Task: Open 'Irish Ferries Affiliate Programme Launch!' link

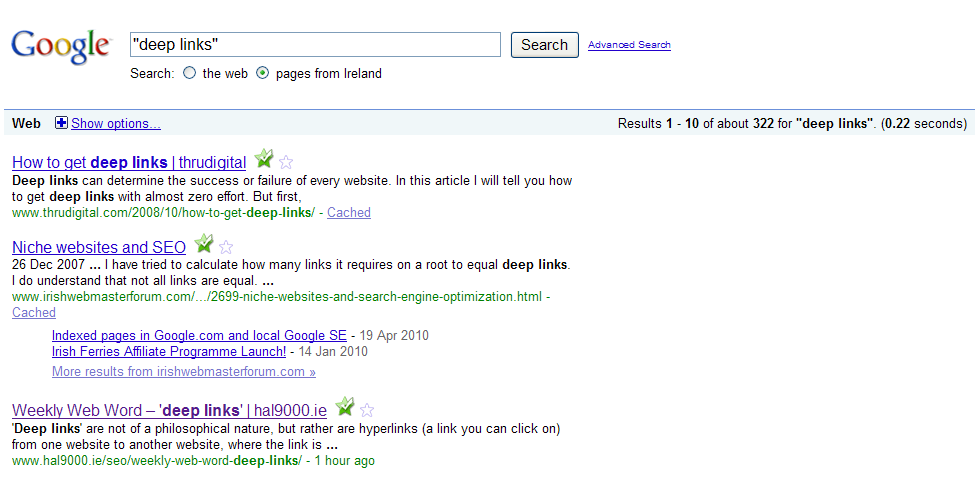Action: coord(169,351)
